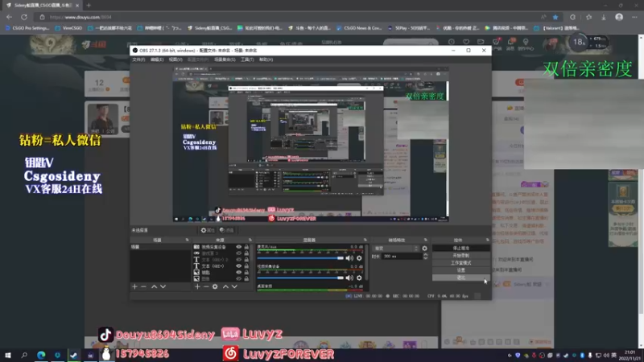Image resolution: width=644 pixels, height=362 pixels.
Task: Open OBS 视图(V) menu
Action: click(175, 60)
